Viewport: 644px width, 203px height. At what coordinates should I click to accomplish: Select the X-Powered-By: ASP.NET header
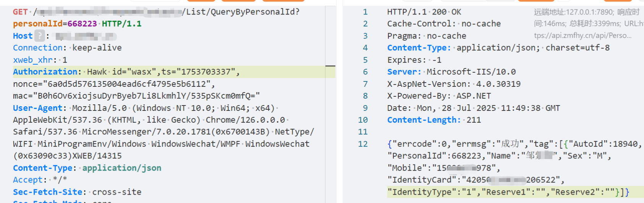pyautogui.click(x=439, y=96)
